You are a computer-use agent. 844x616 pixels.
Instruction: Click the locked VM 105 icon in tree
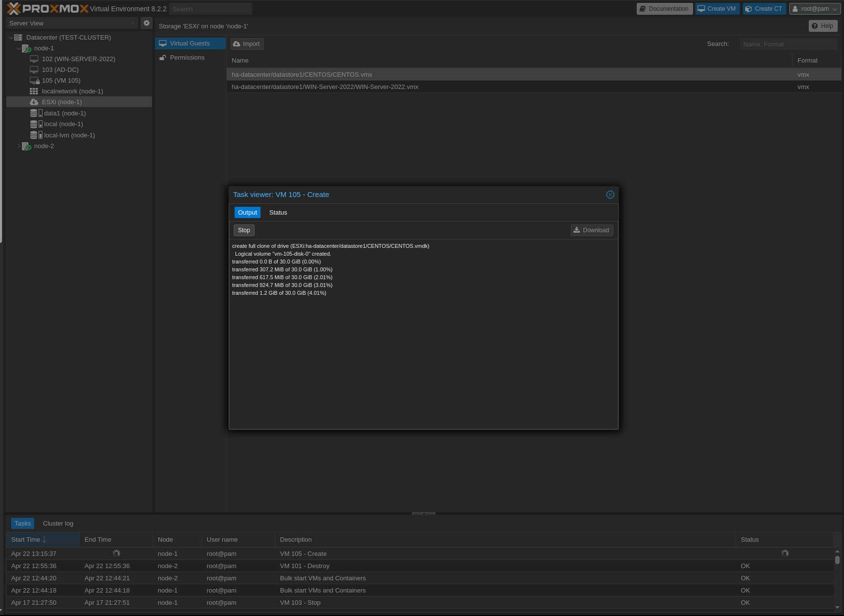tap(35, 81)
